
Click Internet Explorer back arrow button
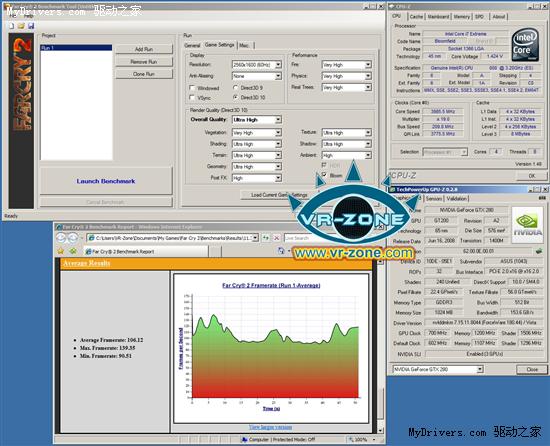point(61,238)
